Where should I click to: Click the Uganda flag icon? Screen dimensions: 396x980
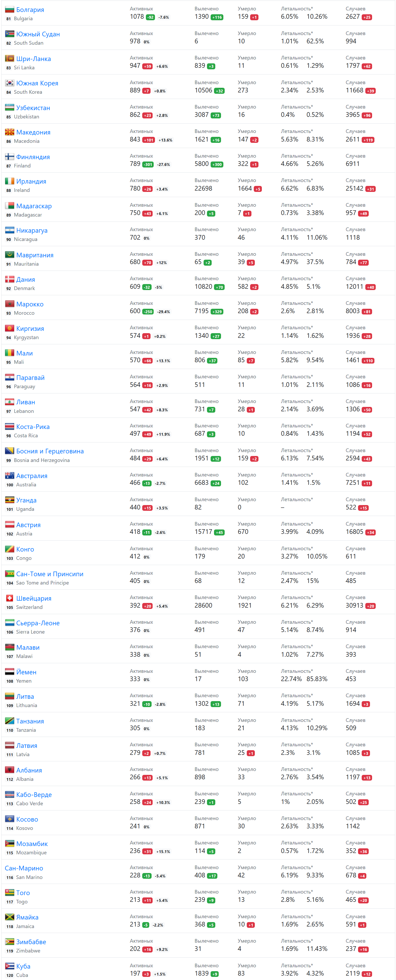[10, 500]
